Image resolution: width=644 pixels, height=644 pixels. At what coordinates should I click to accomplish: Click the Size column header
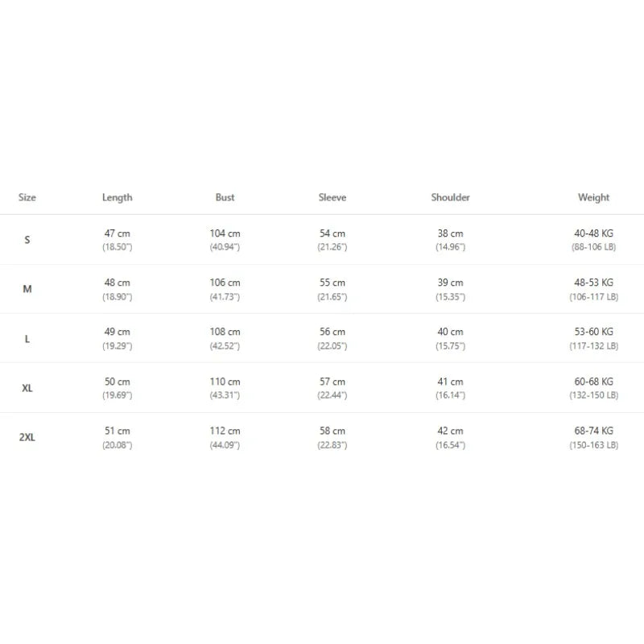(27, 197)
